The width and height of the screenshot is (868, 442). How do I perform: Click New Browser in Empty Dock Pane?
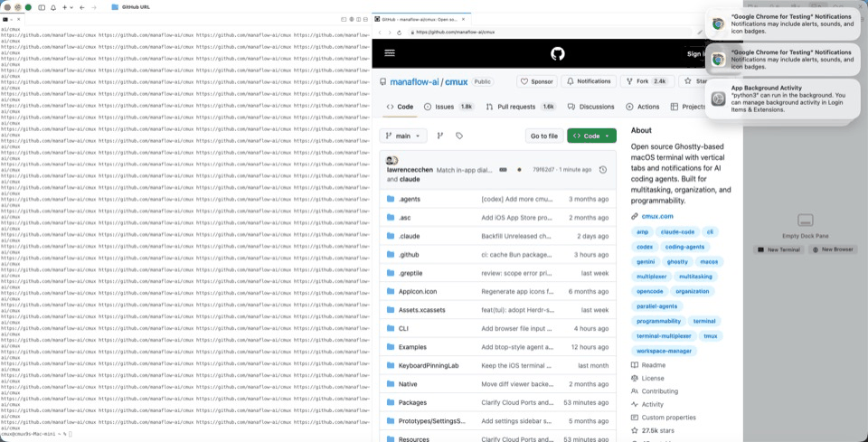tap(833, 249)
